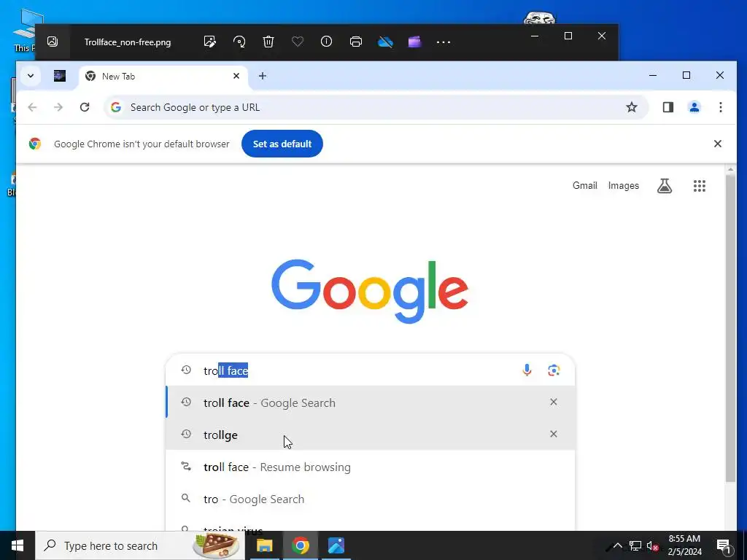Viewport: 747px width, 560px height.
Task: Open taskbar clock showing 8:55 AM
Action: click(x=684, y=545)
